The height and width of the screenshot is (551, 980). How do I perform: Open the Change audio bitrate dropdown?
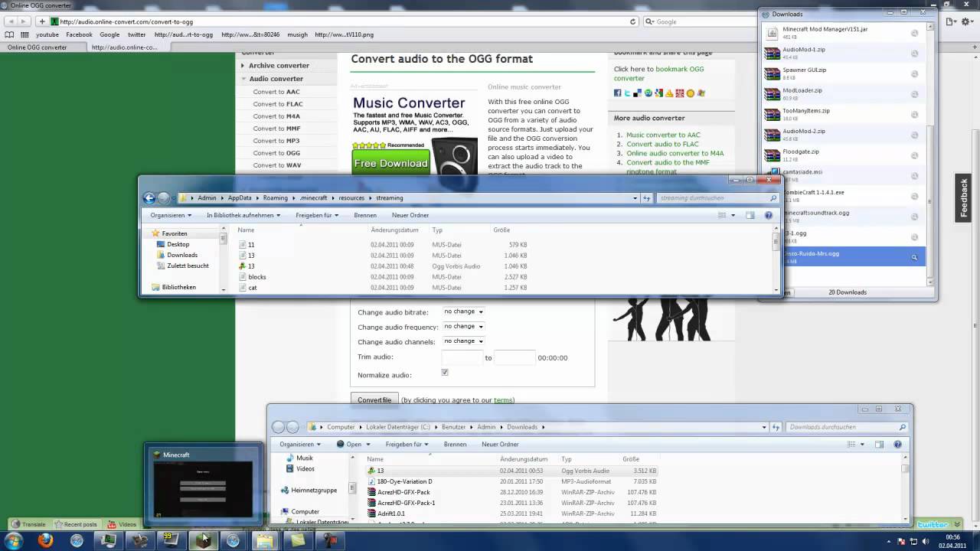(x=463, y=311)
